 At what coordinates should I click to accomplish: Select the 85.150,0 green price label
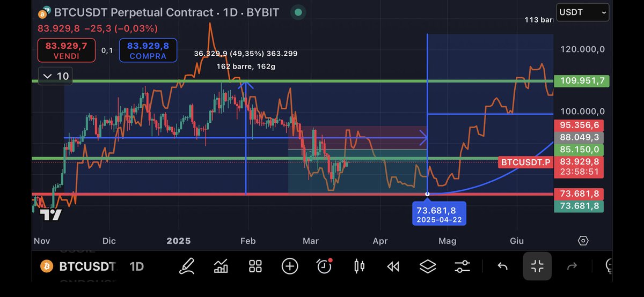tap(579, 149)
